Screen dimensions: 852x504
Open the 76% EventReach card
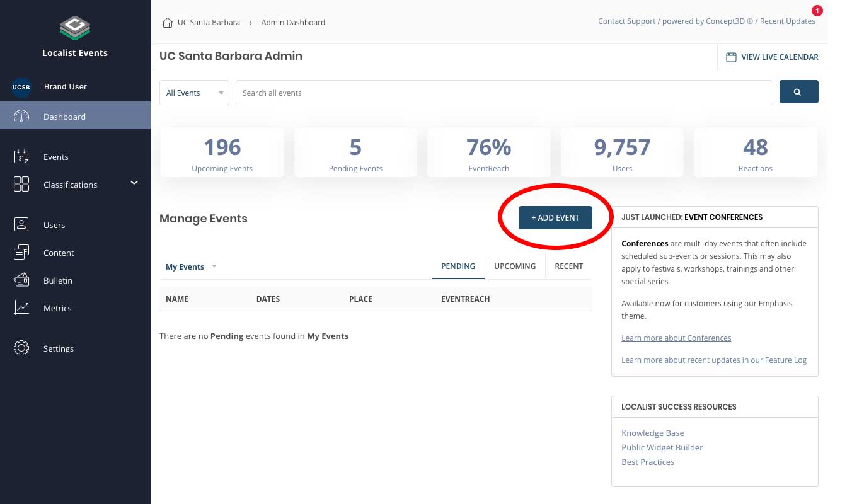click(489, 152)
